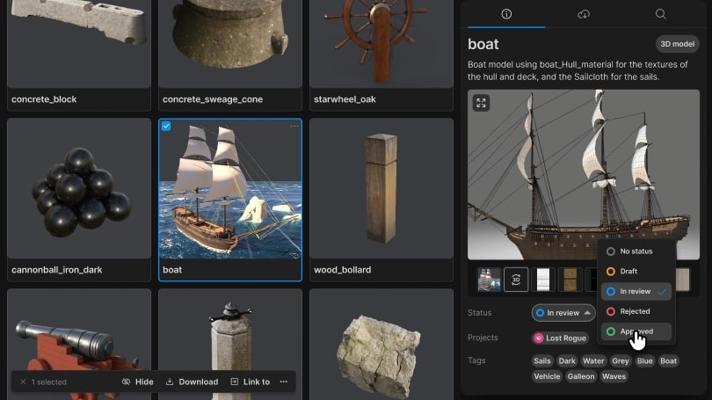Select the cannonball_iron_dark asset thumbnail
Image resolution: width=712 pixels, height=400 pixels.
pos(79,190)
